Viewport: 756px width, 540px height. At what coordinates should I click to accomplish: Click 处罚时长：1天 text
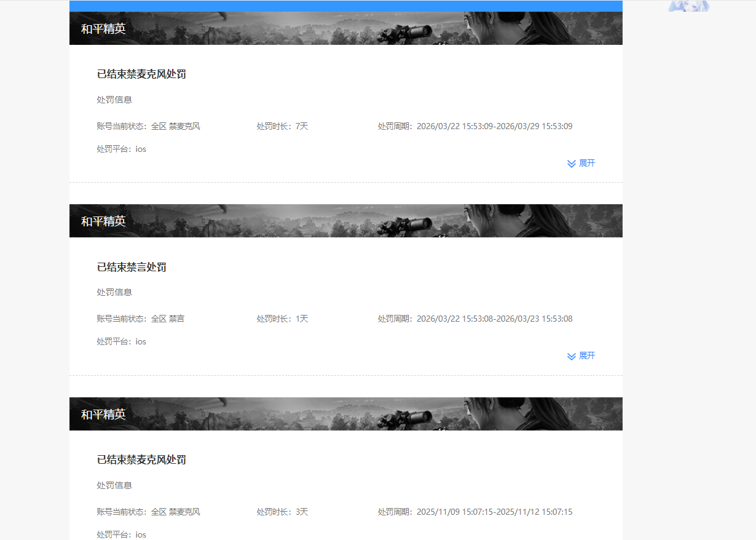click(282, 319)
